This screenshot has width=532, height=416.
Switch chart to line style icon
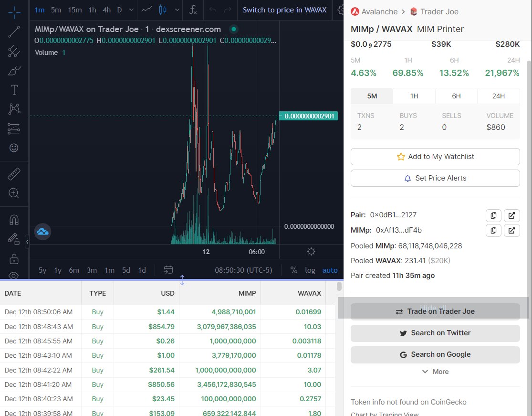click(x=146, y=10)
